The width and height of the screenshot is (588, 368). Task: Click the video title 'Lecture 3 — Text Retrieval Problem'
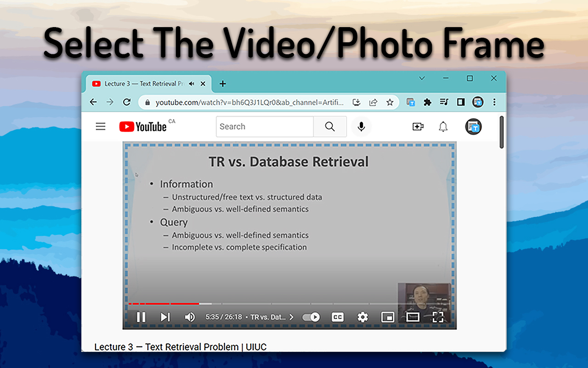(x=180, y=347)
